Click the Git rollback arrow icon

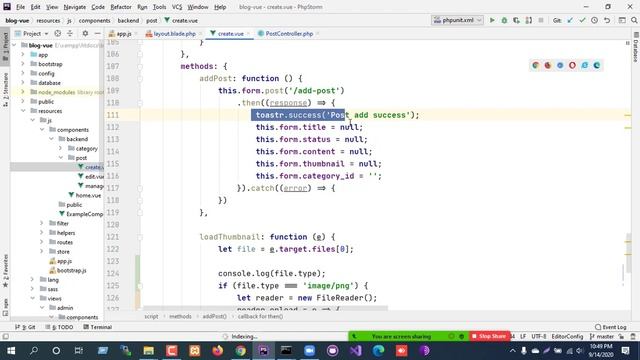[607, 20]
